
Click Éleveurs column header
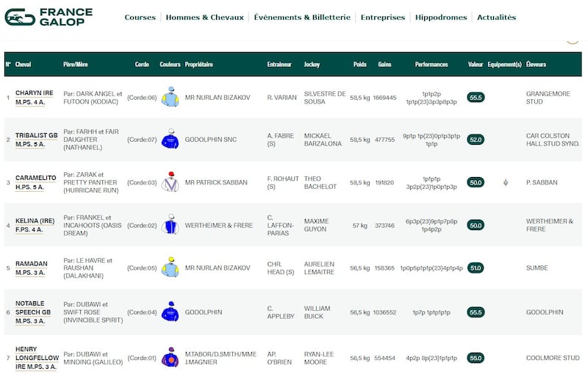point(536,65)
